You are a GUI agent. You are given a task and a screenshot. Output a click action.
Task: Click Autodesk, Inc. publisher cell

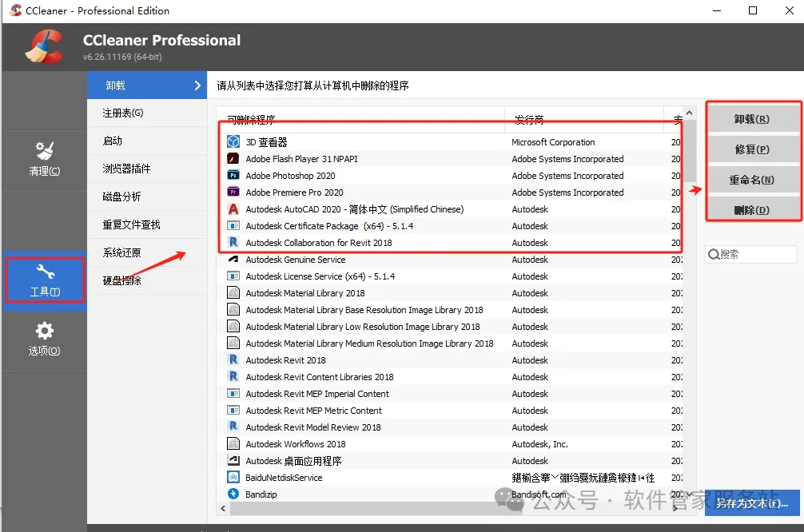539,444
